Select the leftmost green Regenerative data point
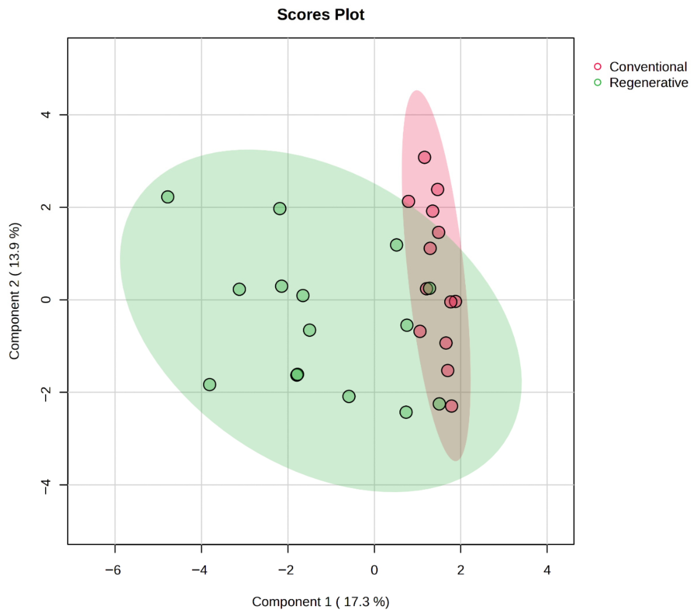Viewport: 693px width, 616px height. coord(168,197)
